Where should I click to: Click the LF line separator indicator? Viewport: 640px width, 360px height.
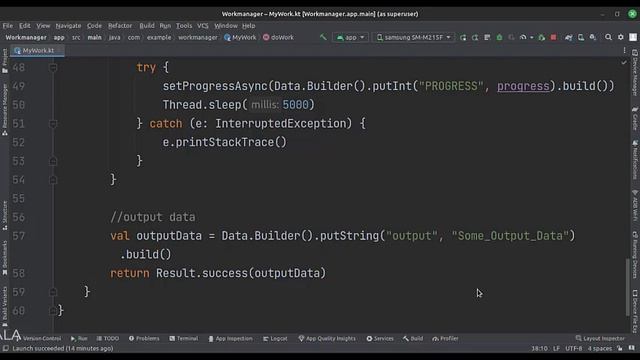click(556, 348)
